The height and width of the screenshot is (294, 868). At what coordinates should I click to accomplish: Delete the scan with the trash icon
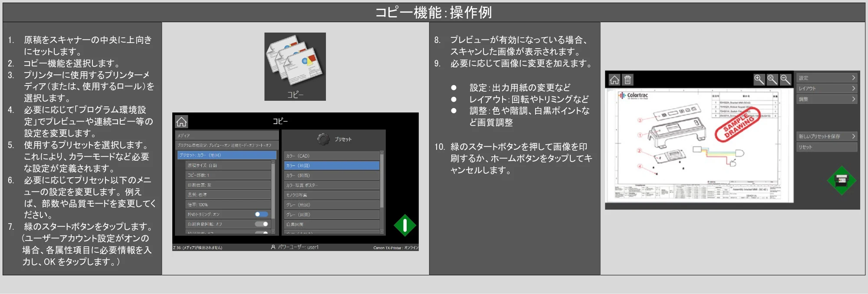628,80
